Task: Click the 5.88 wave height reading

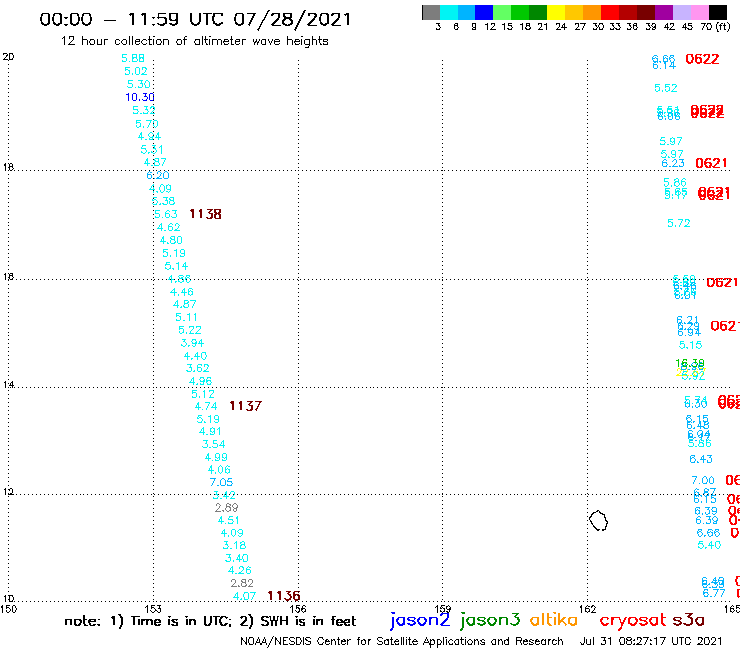Action: (133, 58)
